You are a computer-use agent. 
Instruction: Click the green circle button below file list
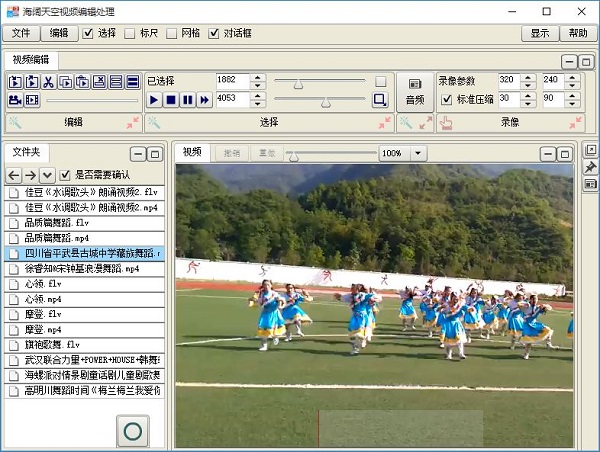pyautogui.click(x=133, y=431)
